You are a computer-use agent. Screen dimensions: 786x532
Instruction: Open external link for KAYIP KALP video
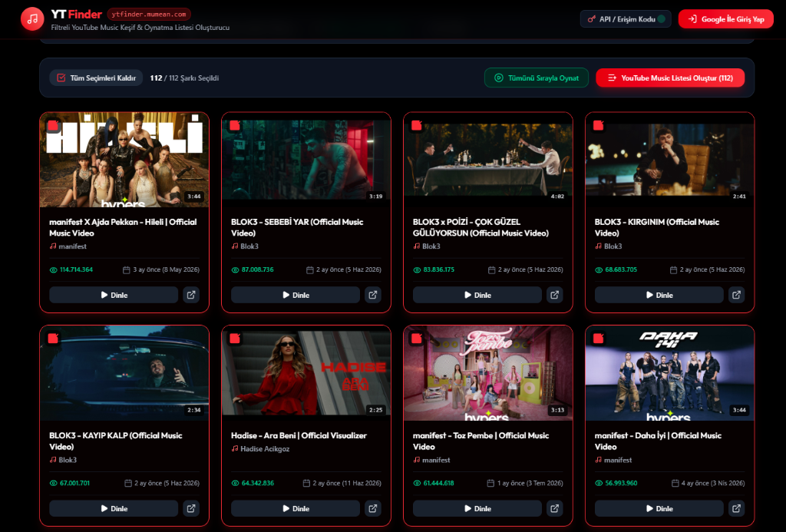[191, 508]
